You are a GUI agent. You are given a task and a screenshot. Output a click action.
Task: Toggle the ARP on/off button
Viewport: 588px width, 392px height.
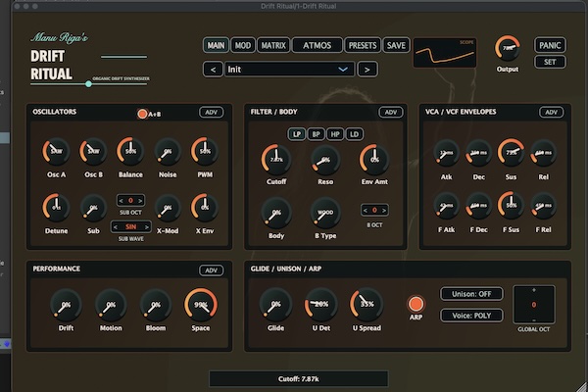click(416, 304)
